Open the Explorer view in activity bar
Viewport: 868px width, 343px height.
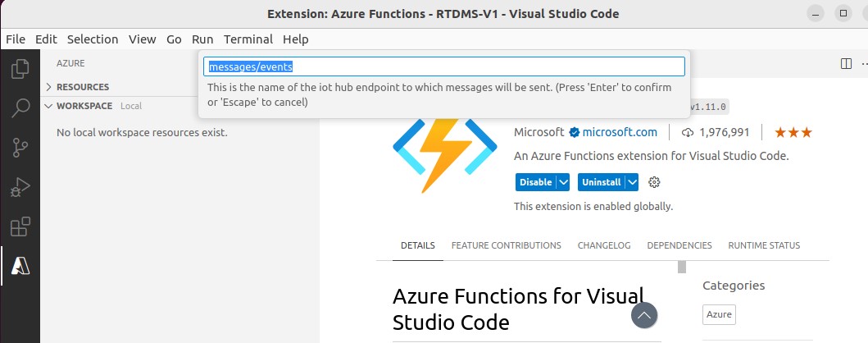click(20, 69)
